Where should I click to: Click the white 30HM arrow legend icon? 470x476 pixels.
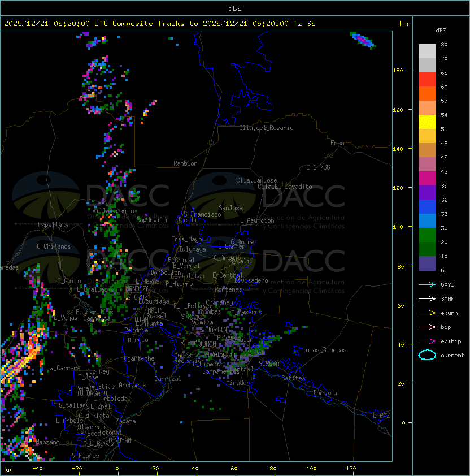tap(427, 299)
